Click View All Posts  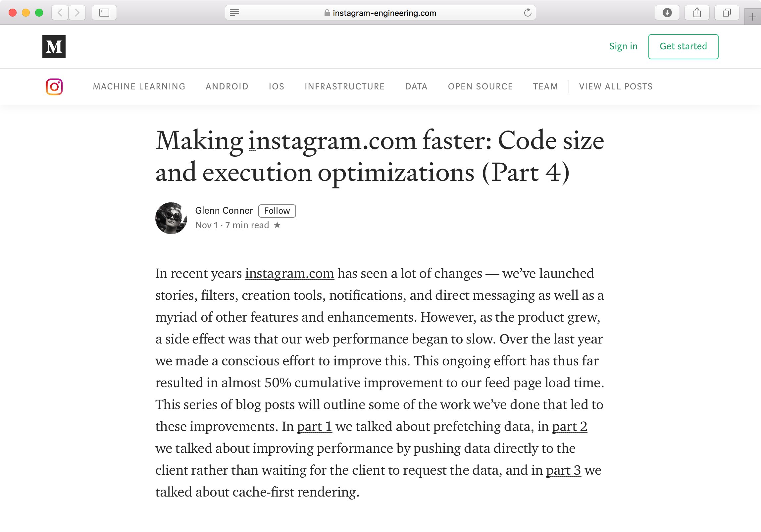tap(616, 86)
